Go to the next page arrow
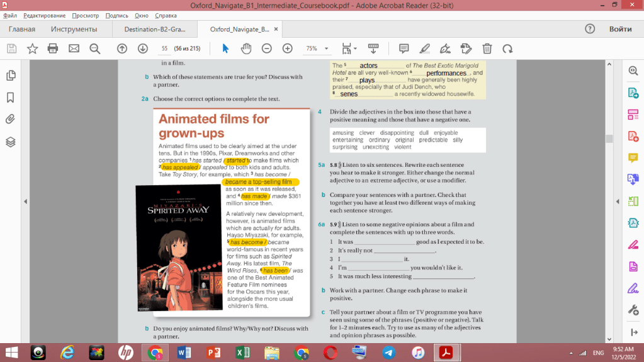 coord(143,48)
